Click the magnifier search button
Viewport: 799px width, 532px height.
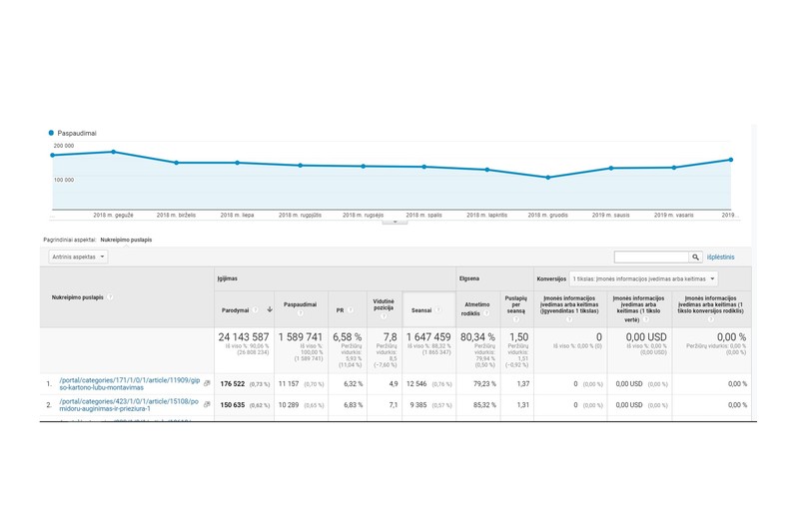695,258
